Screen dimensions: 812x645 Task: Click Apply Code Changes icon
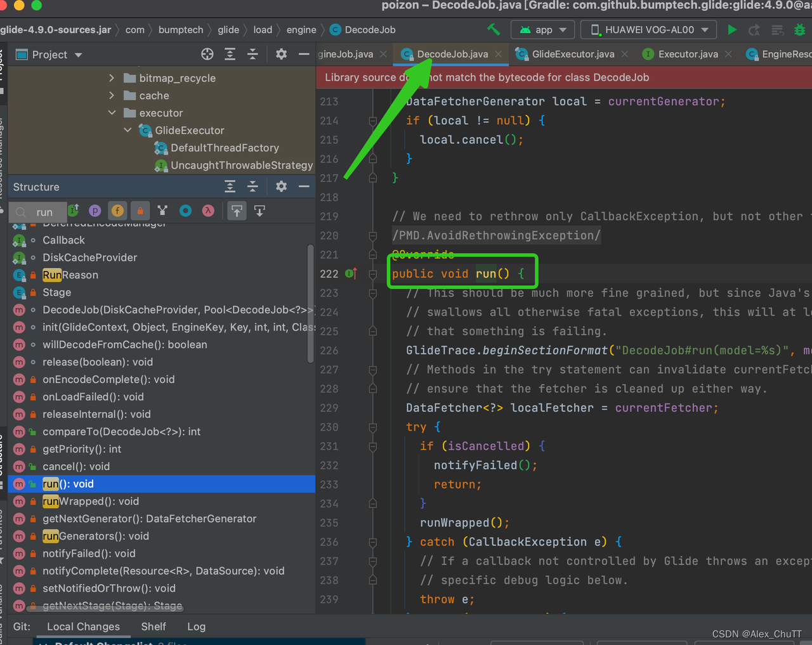777,30
